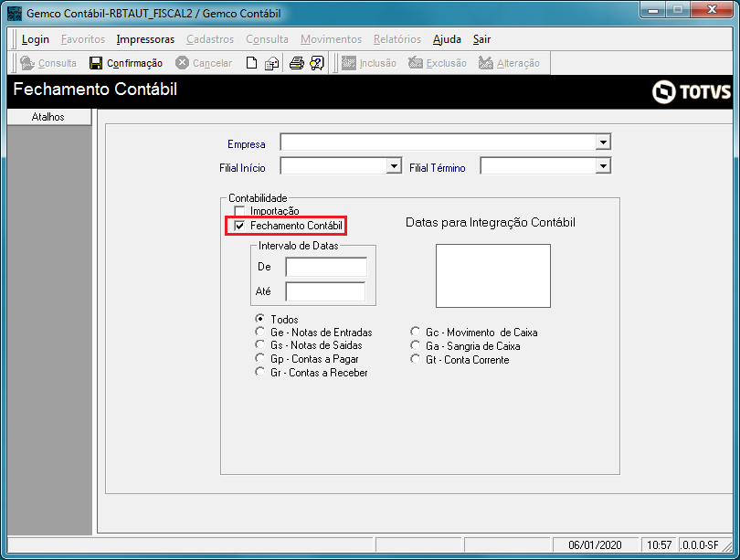Click the Datas para Integração Contábil list box

[493, 276]
